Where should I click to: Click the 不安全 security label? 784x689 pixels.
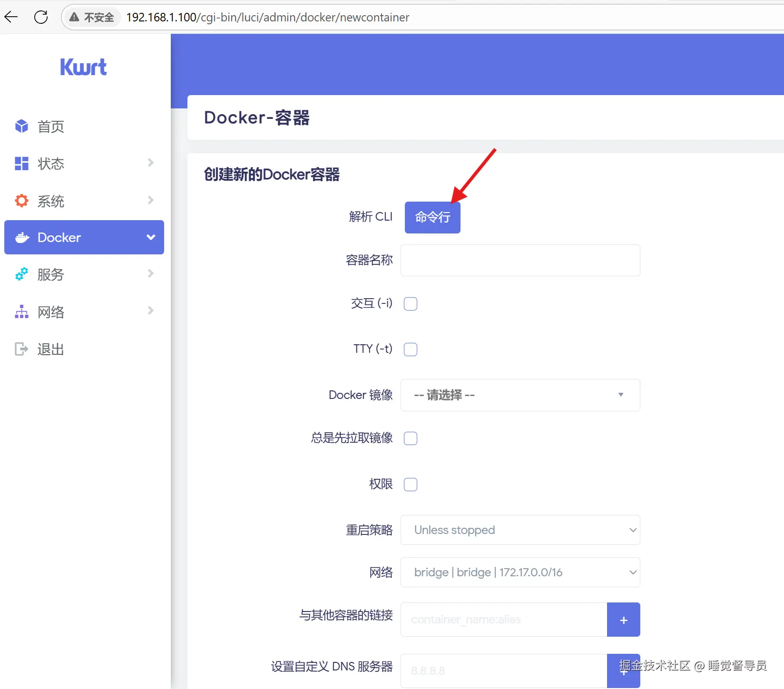tap(99, 18)
